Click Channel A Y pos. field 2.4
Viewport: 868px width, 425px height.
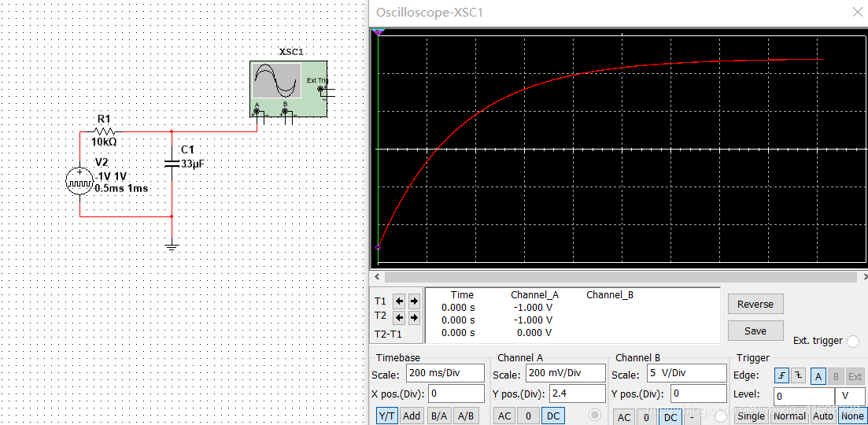pyautogui.click(x=577, y=394)
